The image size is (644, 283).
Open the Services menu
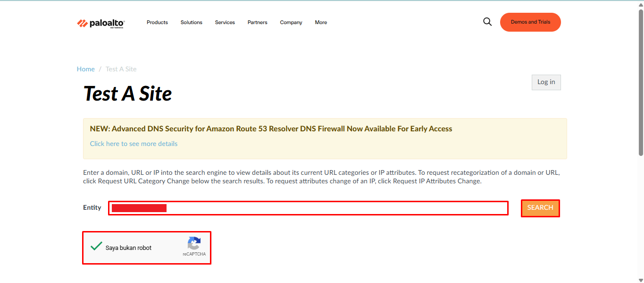(x=225, y=22)
